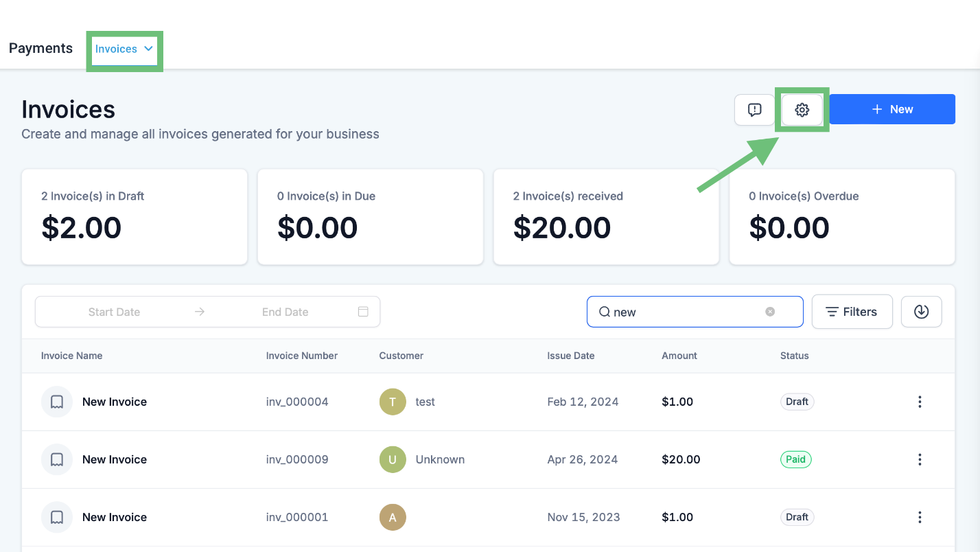Click the Customer column header

tap(401, 356)
